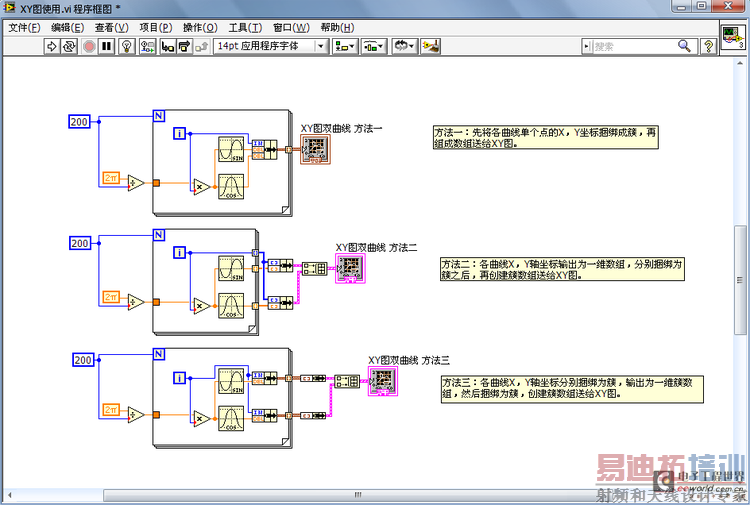The height and width of the screenshot is (505, 750).
Task: Open the 工具(T) menu
Action: [245, 27]
